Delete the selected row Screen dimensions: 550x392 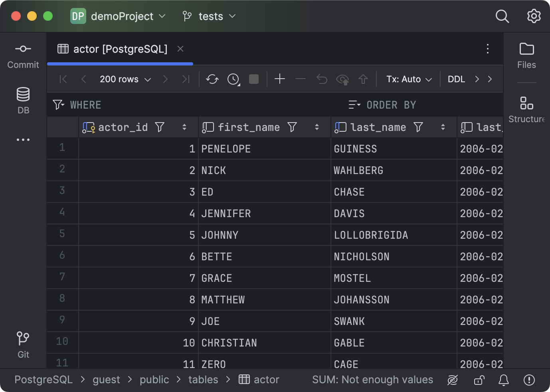[301, 79]
